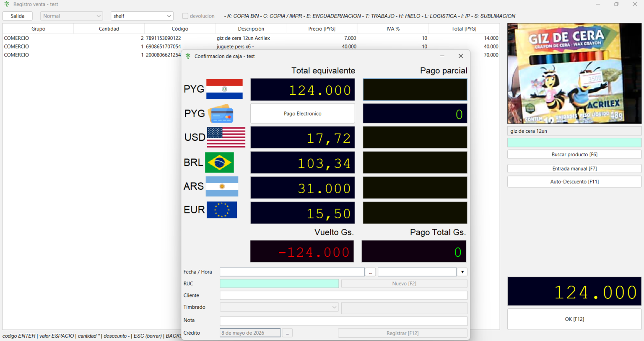Click the Confirmacion de caja window icon
The image size is (644, 341).
(x=188, y=56)
